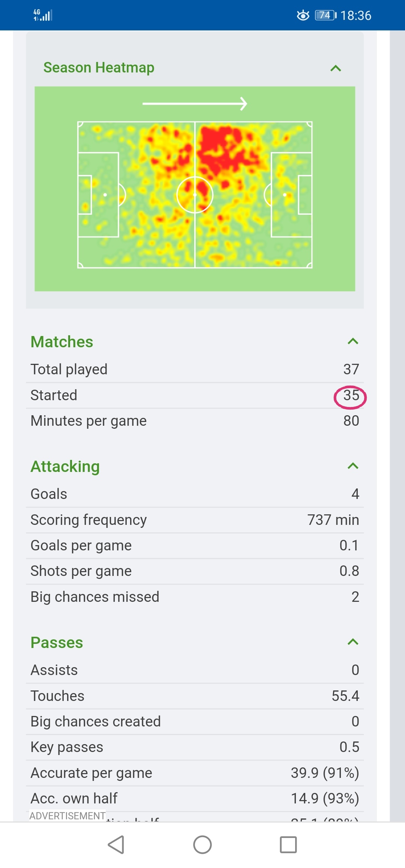Tap the Attacking section header
Image resolution: width=405 pixels, height=868 pixels.
[65, 466]
